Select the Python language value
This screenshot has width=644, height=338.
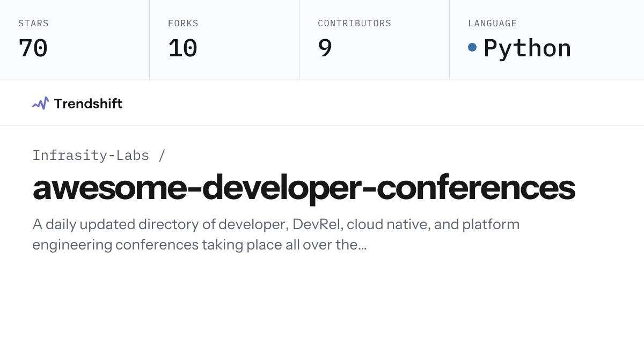(527, 48)
